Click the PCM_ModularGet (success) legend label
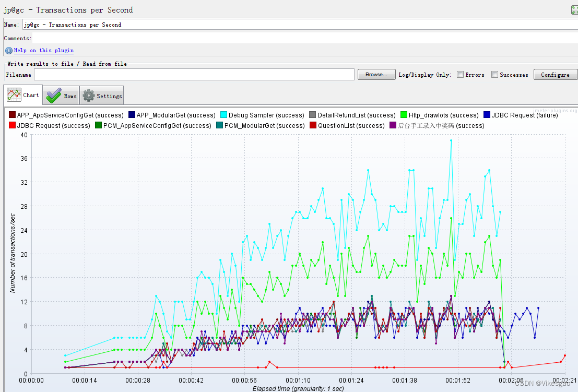The width and height of the screenshot is (578, 392). point(265,126)
